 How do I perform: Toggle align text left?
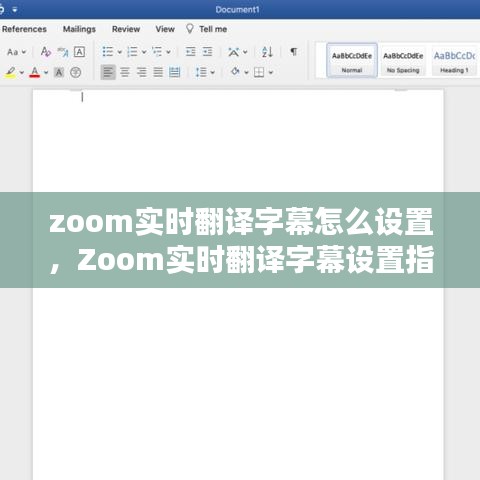(x=108, y=72)
